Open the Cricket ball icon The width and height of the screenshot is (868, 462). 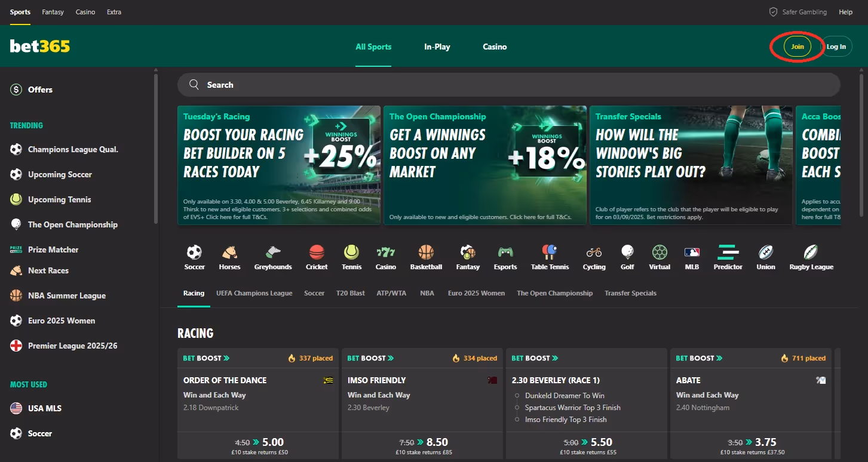click(x=317, y=252)
